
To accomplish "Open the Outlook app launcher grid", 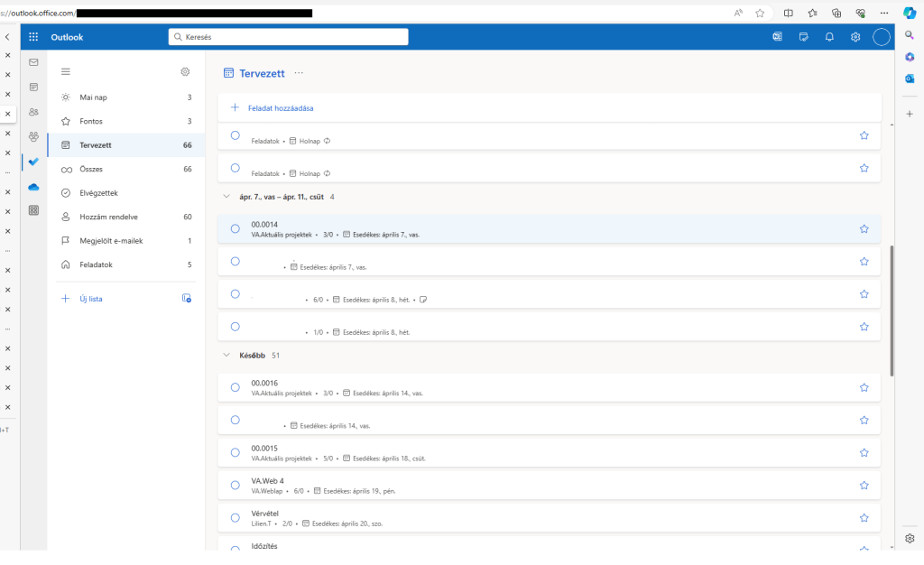I will tap(33, 37).
